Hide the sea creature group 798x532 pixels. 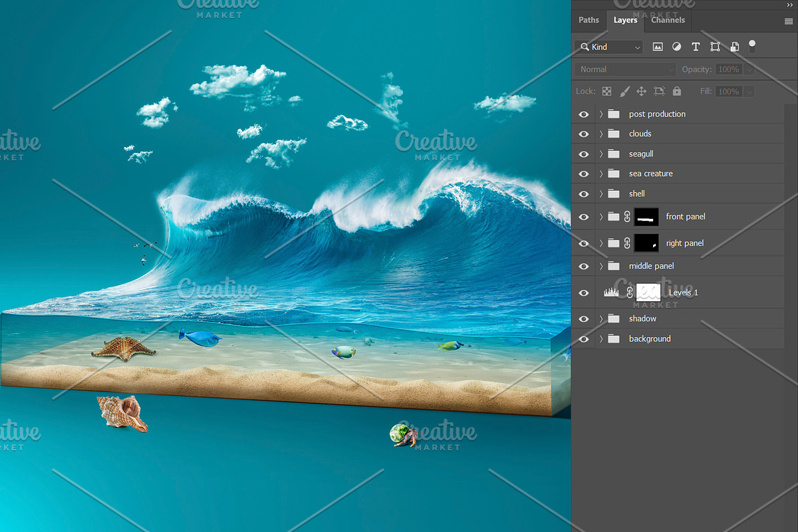[584, 174]
